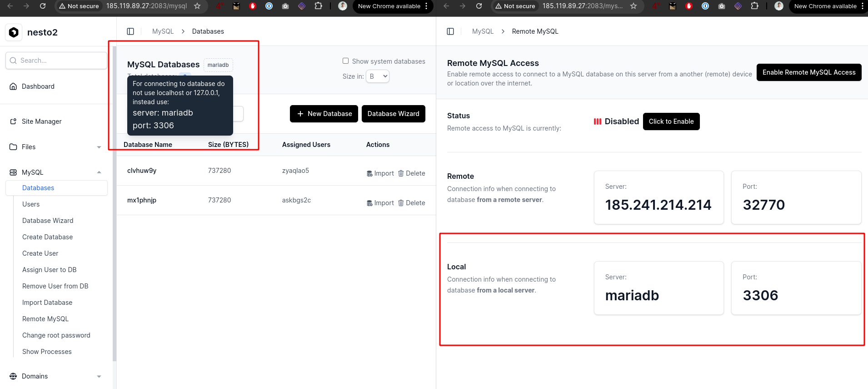
Task: Click the right browser address bar URL
Action: coord(583,6)
